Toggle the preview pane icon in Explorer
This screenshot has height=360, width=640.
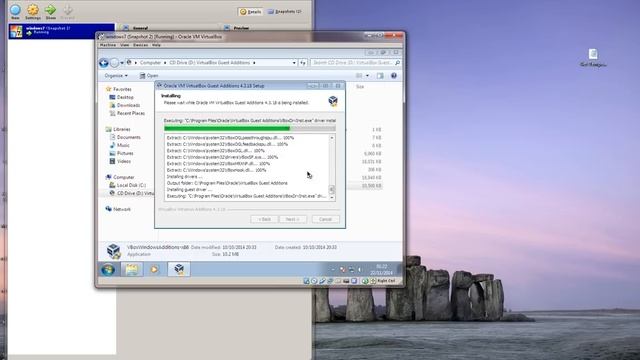(380, 76)
